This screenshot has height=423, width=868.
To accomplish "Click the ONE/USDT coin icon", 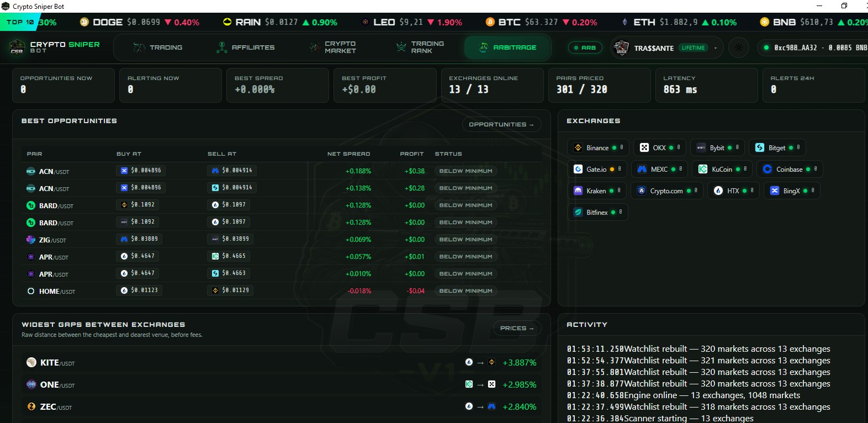I will pyautogui.click(x=31, y=384).
